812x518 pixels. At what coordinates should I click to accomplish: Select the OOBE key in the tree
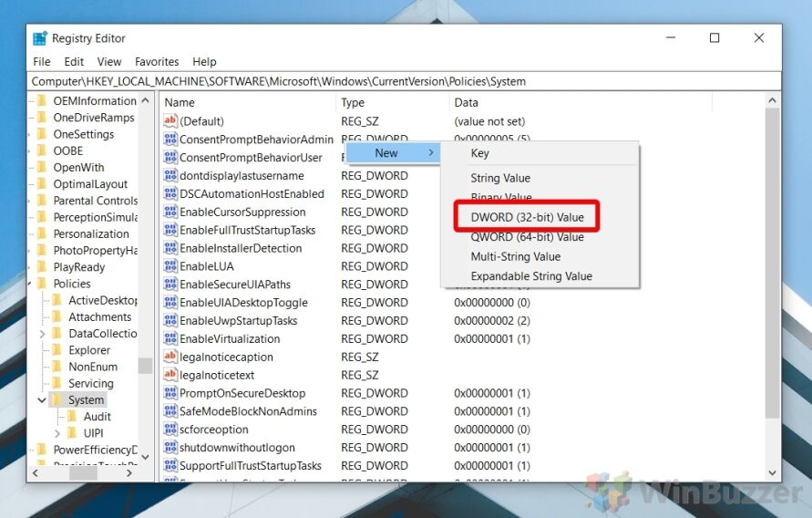[67, 150]
